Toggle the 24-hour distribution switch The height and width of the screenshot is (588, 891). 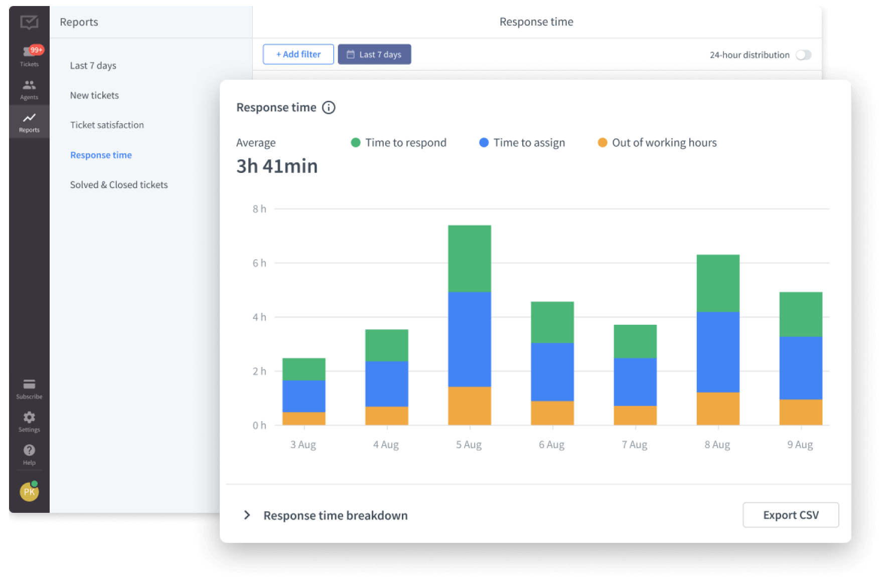pyautogui.click(x=804, y=55)
